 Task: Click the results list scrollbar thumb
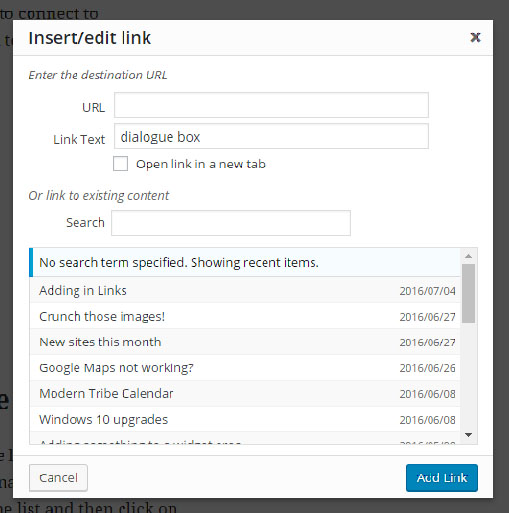tap(468, 293)
